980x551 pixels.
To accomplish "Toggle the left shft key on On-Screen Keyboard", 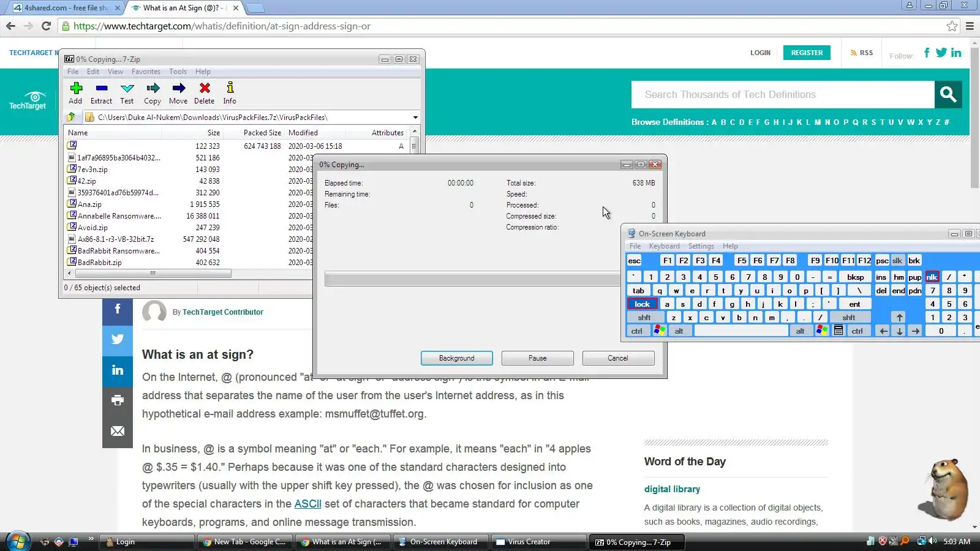I will (644, 317).
